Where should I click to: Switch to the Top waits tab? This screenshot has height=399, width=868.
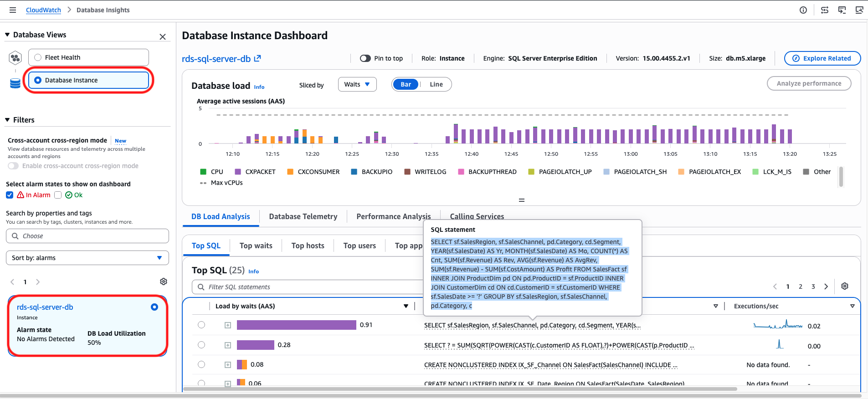coord(256,246)
